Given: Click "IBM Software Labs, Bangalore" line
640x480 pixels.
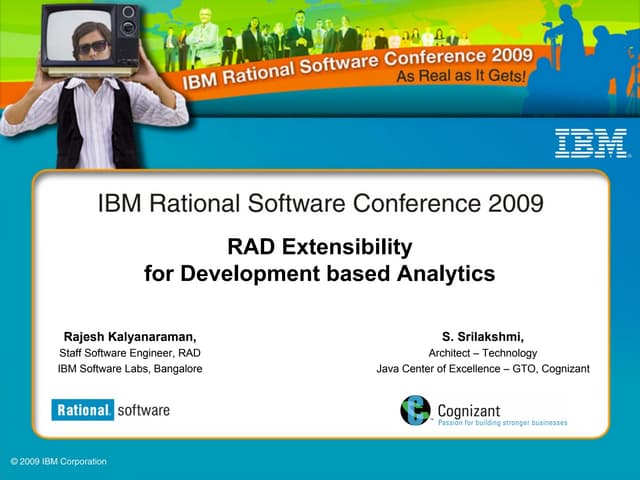Looking at the screenshot, I should 130,369.
